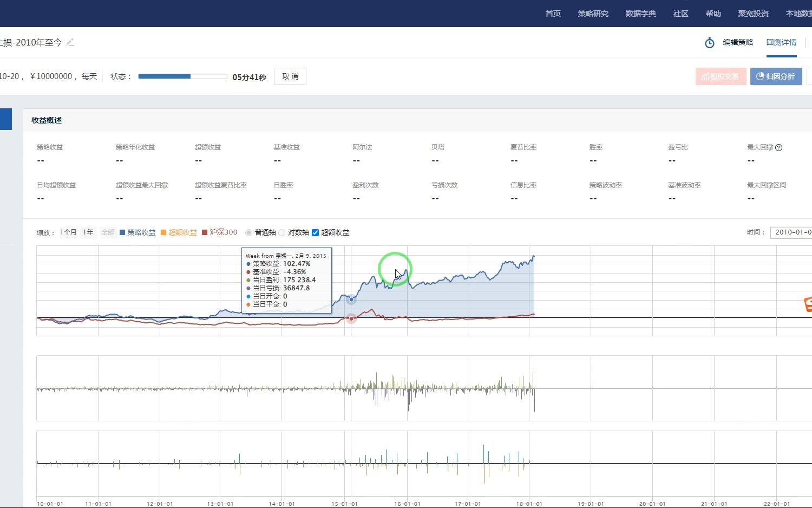The image size is (812, 508).
Task: Click the 贝塔 metric label
Action: (438, 147)
